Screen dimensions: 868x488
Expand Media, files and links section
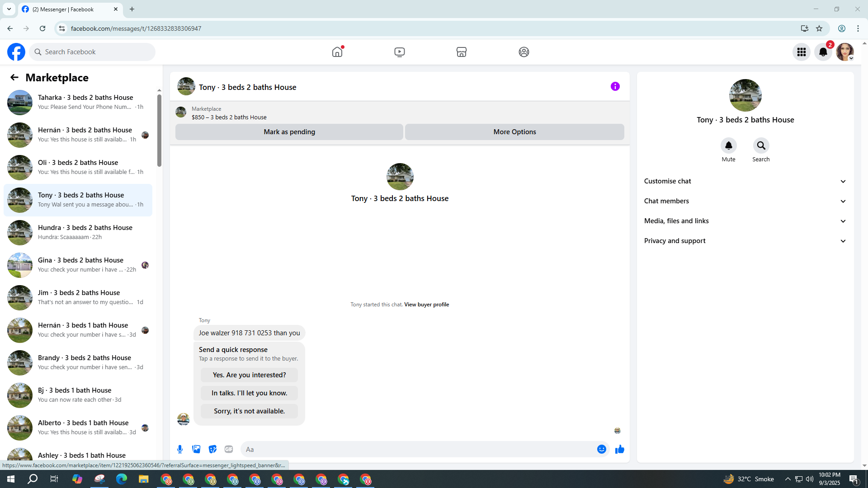(745, 221)
